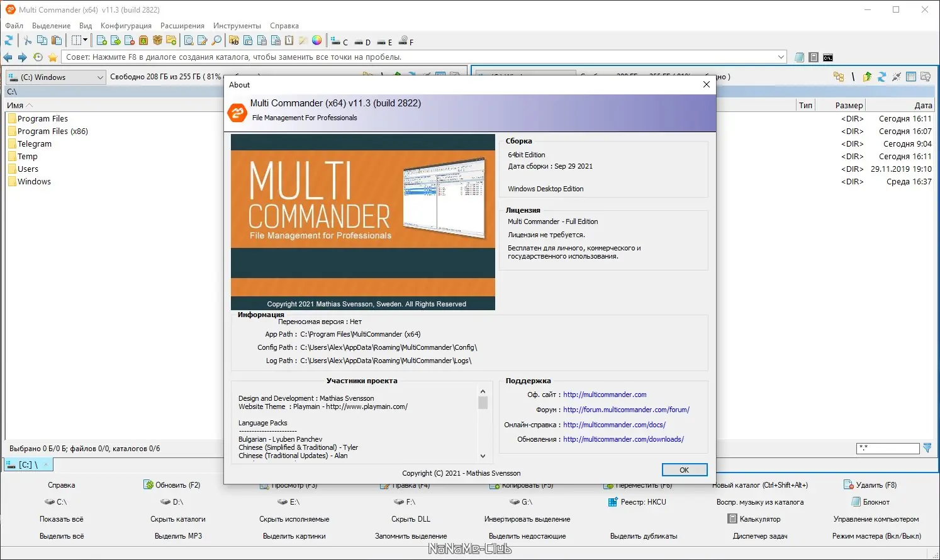Click the Удалить (F8) button
Viewport: 940px width, 560px height.
click(870, 485)
